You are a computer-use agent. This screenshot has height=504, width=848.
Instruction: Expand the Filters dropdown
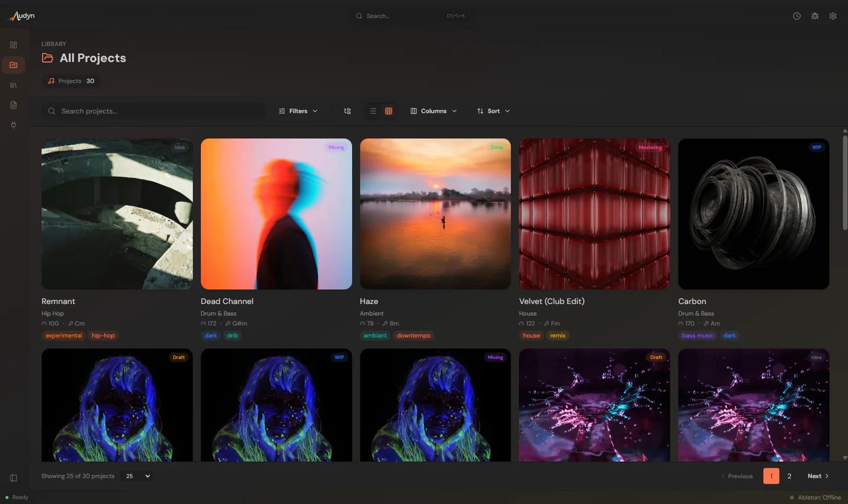pyautogui.click(x=298, y=111)
